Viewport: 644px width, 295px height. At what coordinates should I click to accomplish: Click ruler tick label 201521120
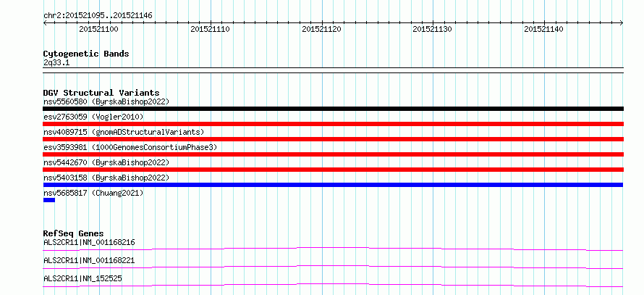321,29
